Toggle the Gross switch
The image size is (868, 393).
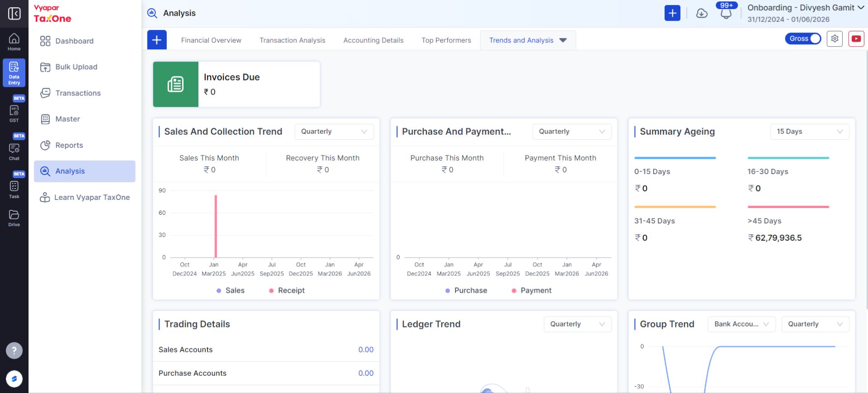(x=803, y=39)
